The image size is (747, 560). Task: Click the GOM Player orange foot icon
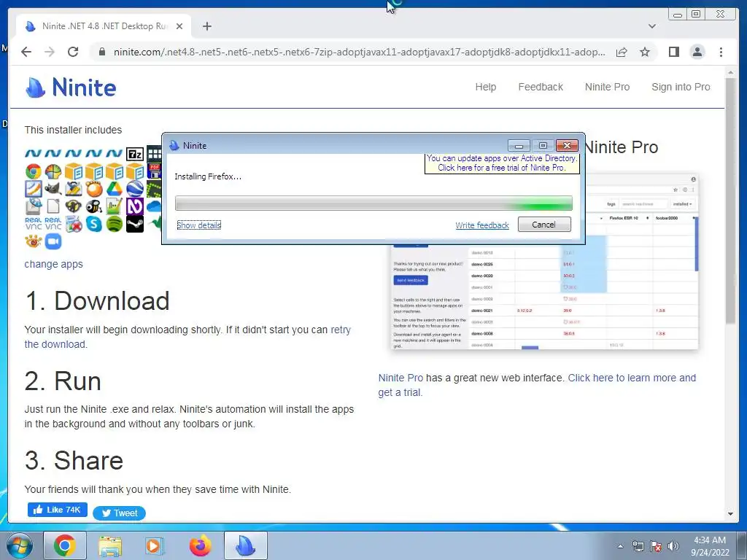point(94,189)
